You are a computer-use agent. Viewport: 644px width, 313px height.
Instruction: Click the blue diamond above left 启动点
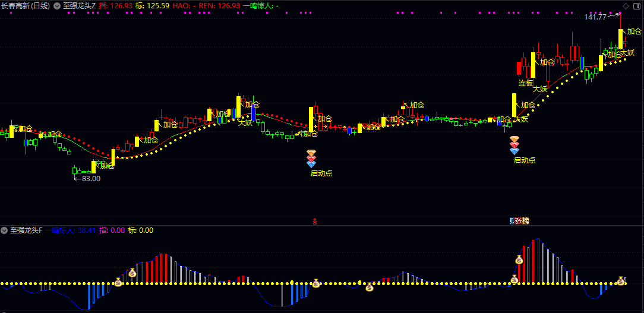click(311, 165)
